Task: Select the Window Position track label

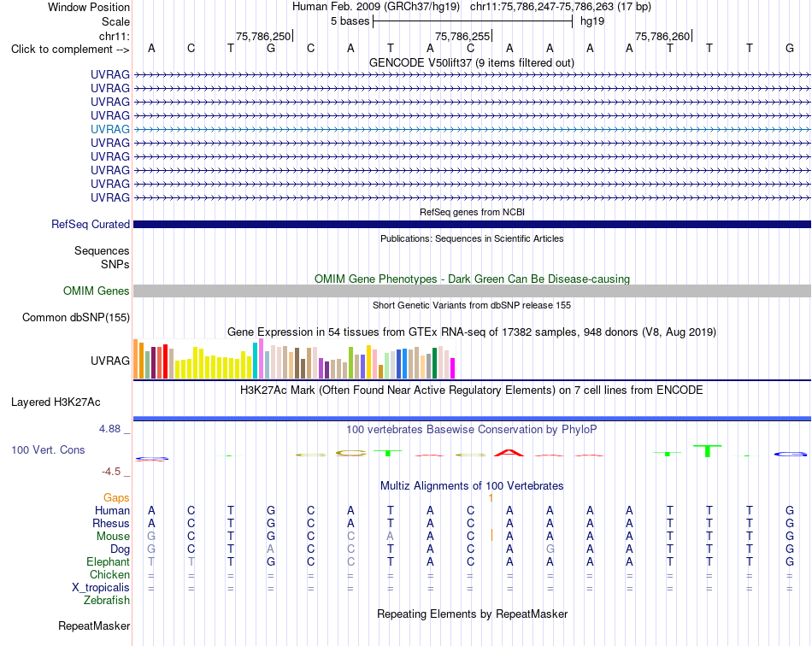Action: coord(89,7)
